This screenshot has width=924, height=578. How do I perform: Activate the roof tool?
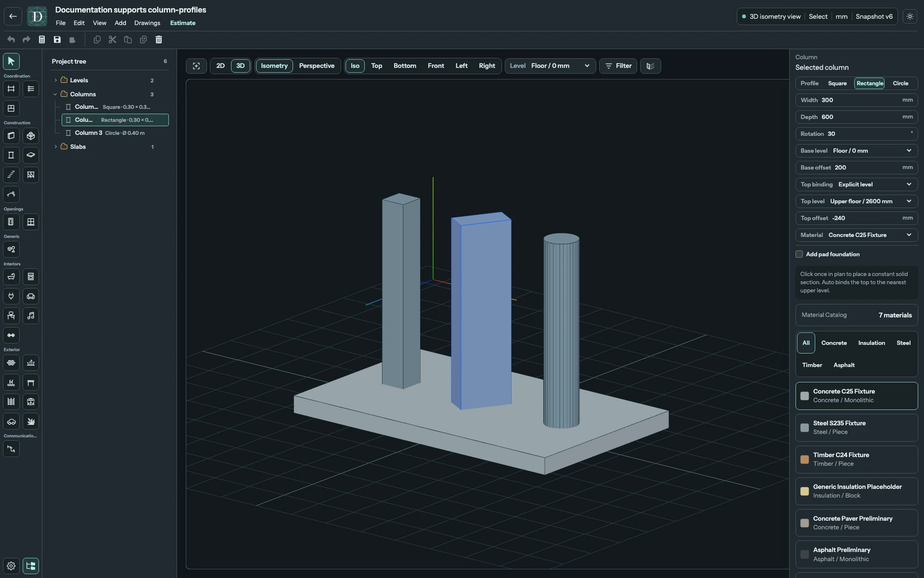11,194
